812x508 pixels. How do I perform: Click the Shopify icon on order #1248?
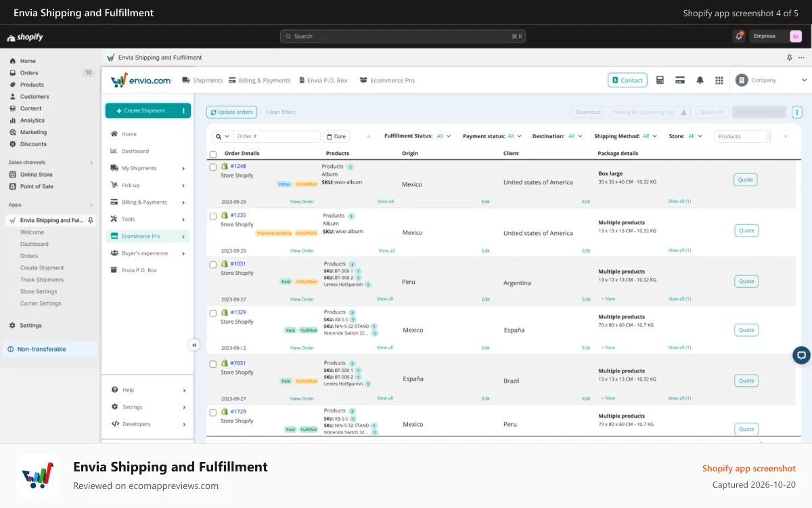(225, 166)
